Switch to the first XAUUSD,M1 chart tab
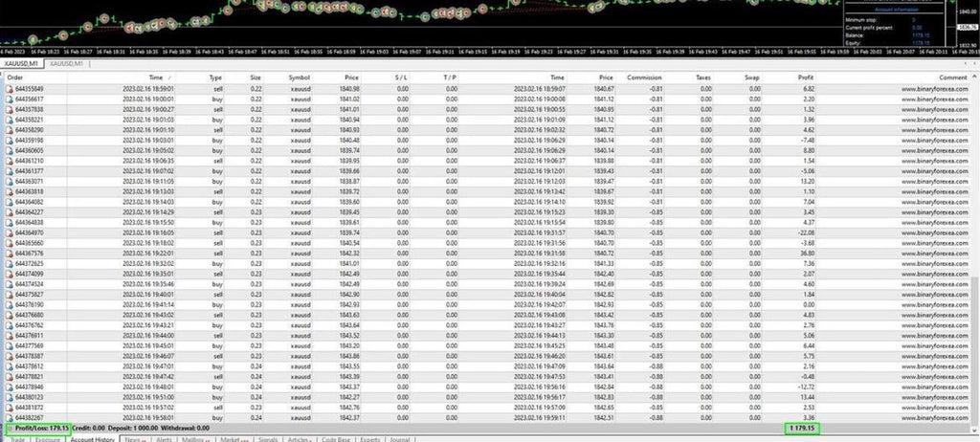980x442 pixels. [x=21, y=63]
